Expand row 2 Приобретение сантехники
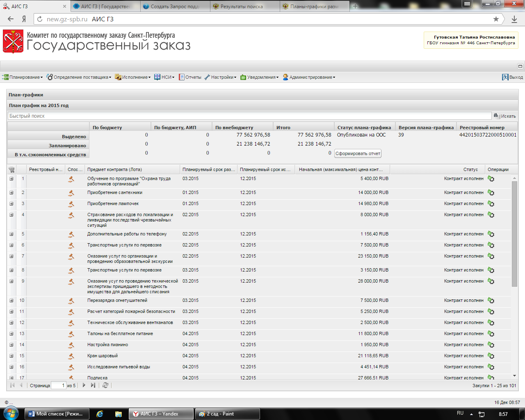 click(11, 193)
